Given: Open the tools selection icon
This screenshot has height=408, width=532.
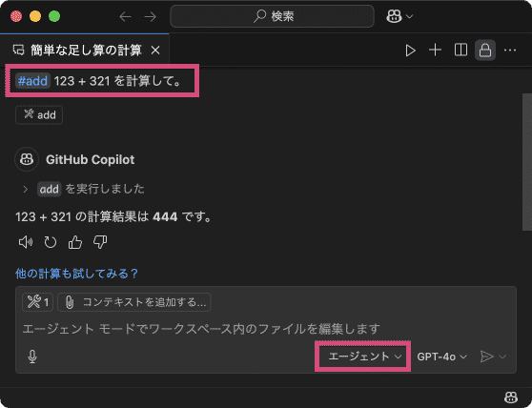Looking at the screenshot, I should point(38,302).
